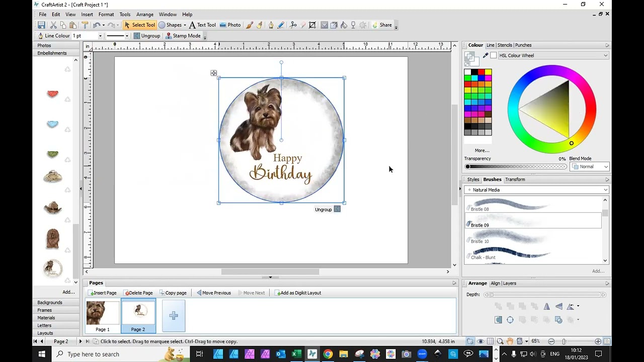Click the Insert Page button
The width and height of the screenshot is (644, 362).
103,293
